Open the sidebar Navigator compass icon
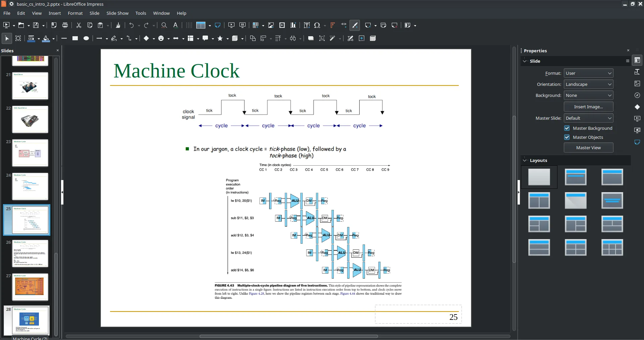This screenshot has height=340, width=644. 637,95
